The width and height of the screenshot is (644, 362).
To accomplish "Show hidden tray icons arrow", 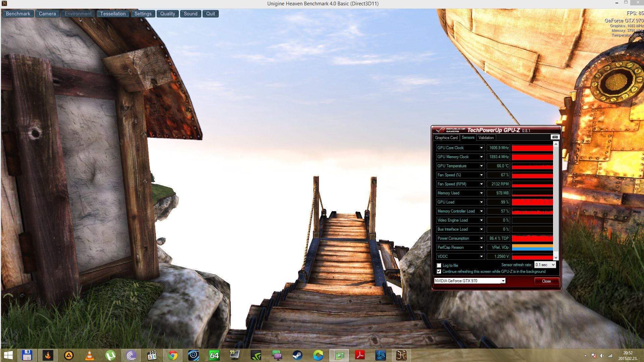I will (585, 356).
